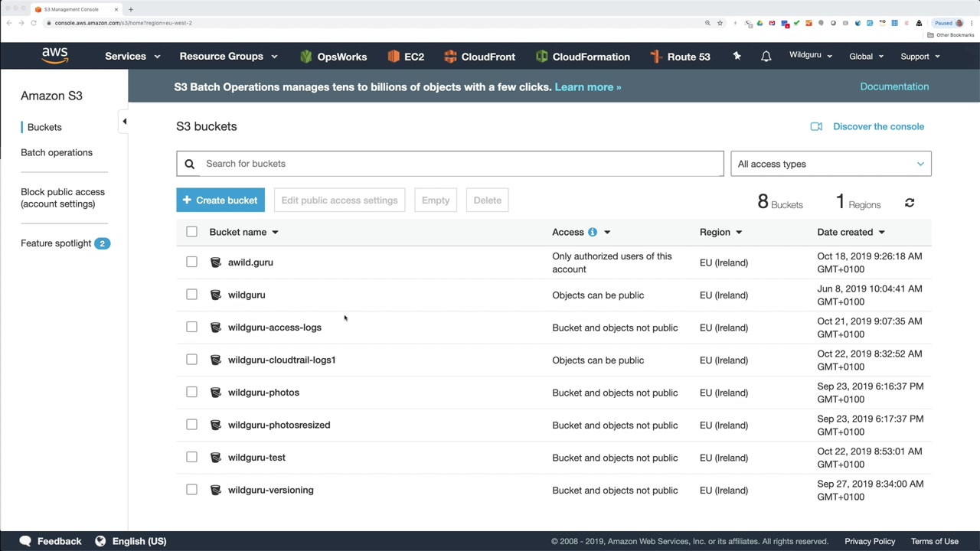Open the wildguru-versioning bucket link

pyautogui.click(x=270, y=490)
